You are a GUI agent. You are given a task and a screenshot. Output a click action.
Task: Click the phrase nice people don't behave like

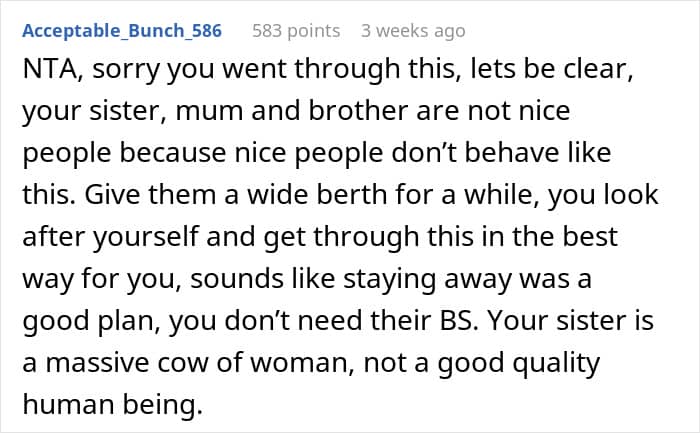(x=423, y=153)
